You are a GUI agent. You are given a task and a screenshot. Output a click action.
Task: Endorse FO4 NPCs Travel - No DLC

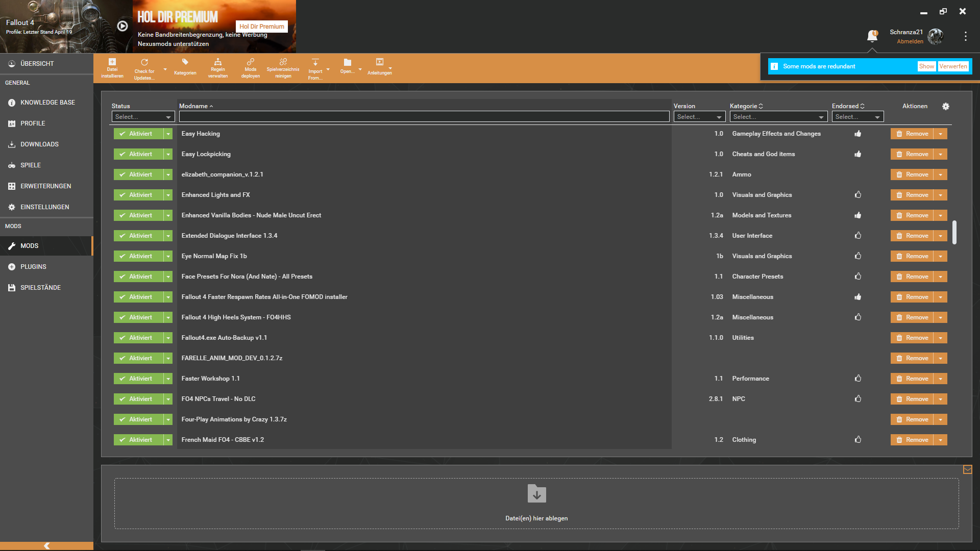pos(858,398)
